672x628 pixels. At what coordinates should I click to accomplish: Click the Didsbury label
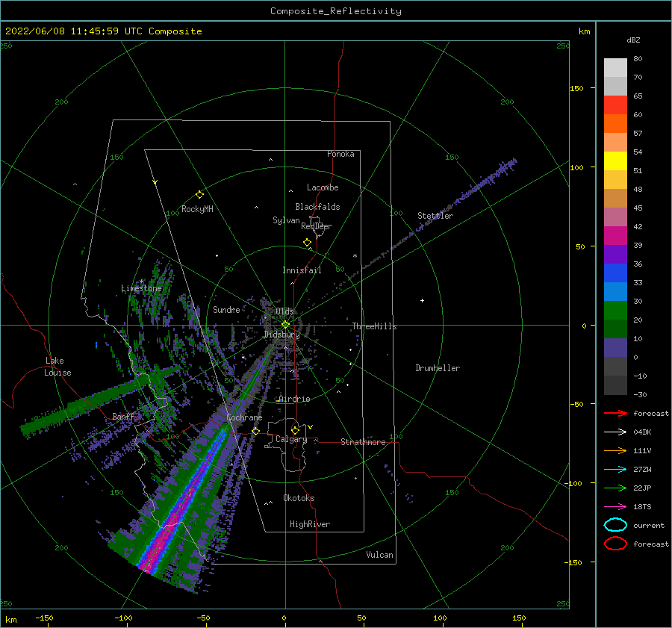click(x=281, y=335)
